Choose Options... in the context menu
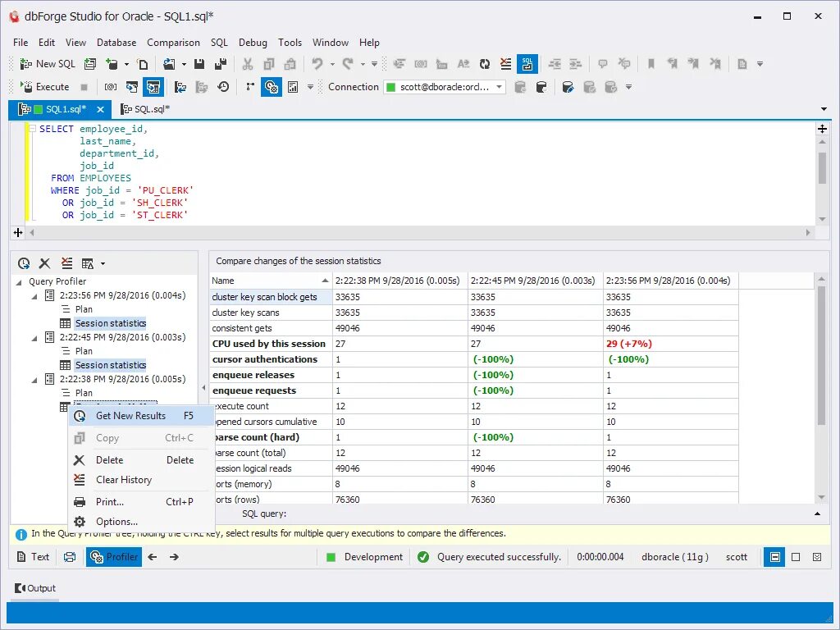 tap(141, 521)
